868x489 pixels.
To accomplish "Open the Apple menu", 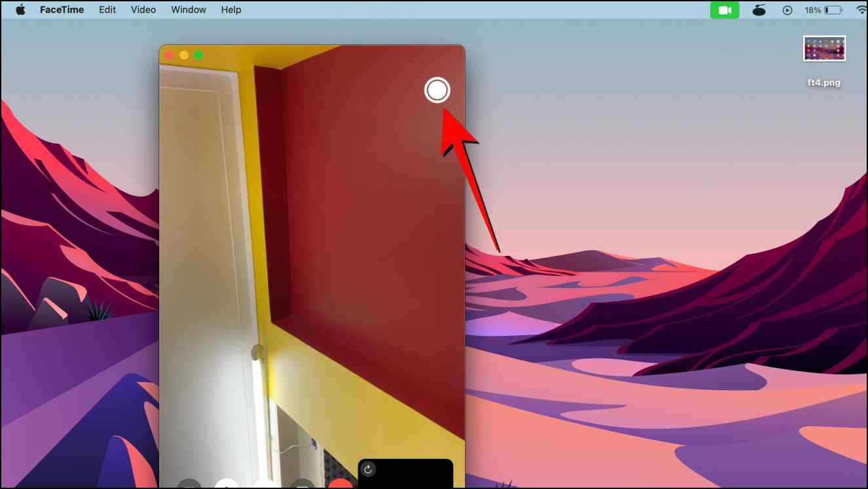I will pyautogui.click(x=20, y=10).
